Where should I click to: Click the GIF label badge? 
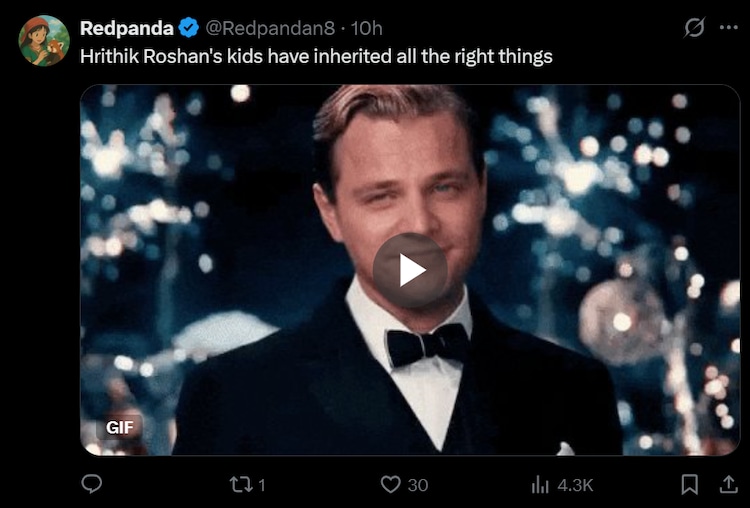[120, 427]
